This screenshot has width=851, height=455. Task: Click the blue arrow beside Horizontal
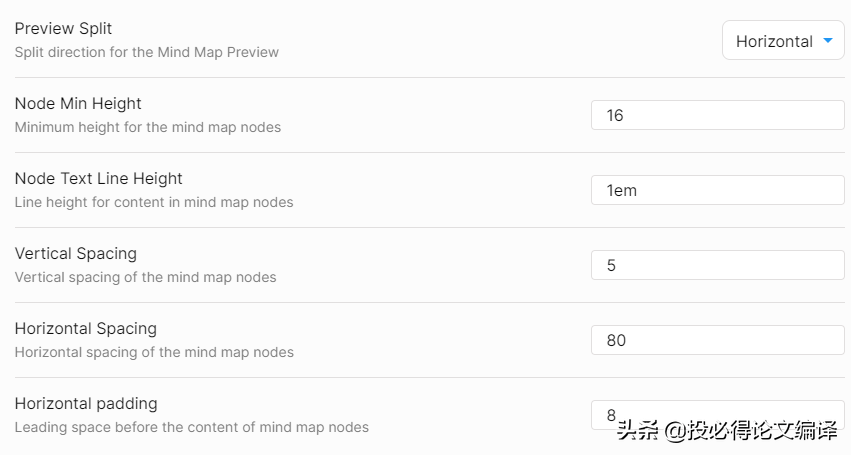[x=828, y=41]
